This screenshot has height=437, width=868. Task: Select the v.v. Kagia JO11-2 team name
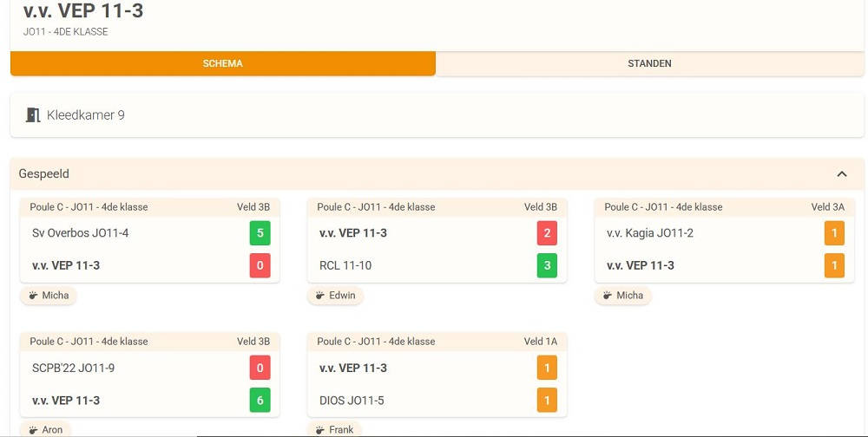point(649,233)
